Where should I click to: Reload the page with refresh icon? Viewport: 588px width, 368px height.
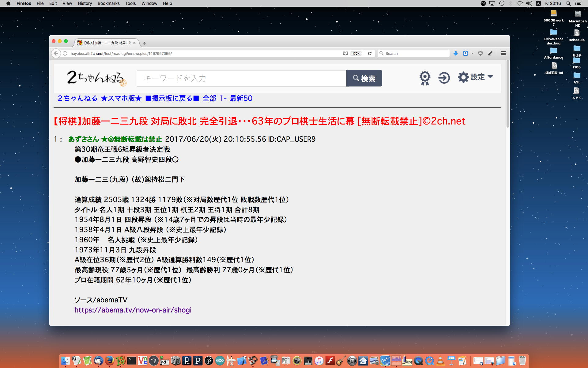coord(370,53)
